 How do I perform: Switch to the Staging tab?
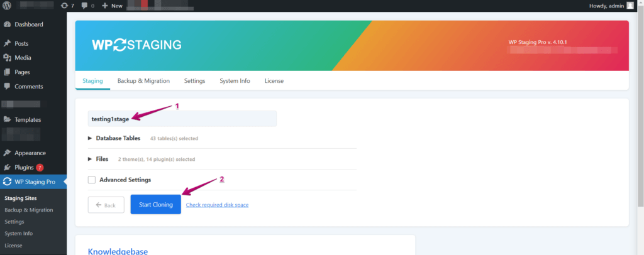click(92, 81)
